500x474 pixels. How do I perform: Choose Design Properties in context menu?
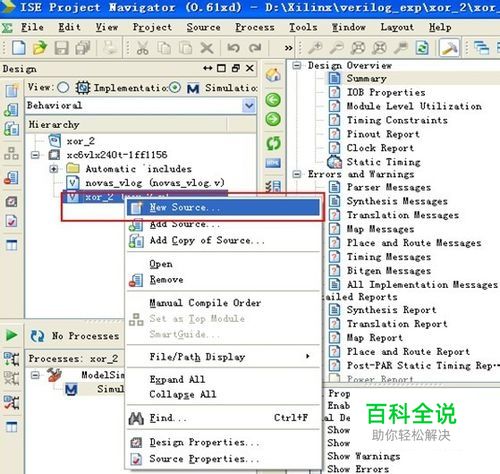click(x=223, y=442)
